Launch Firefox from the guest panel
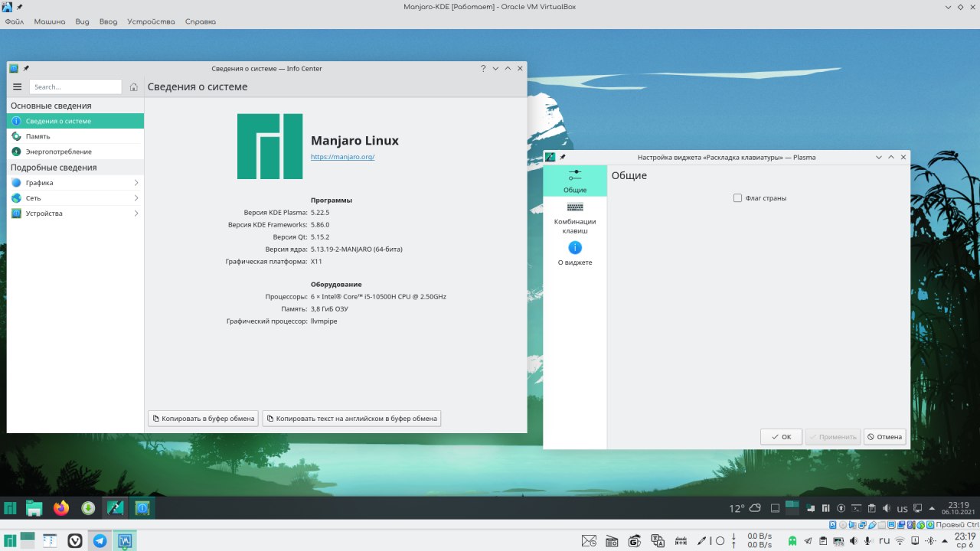The height and width of the screenshot is (551, 980). coord(61,508)
